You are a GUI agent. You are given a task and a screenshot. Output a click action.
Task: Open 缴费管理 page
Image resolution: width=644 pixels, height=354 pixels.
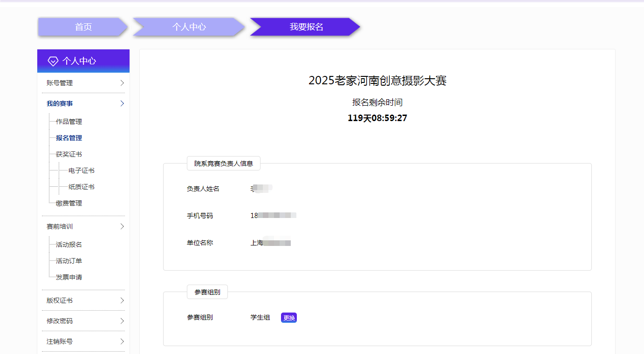pos(68,203)
